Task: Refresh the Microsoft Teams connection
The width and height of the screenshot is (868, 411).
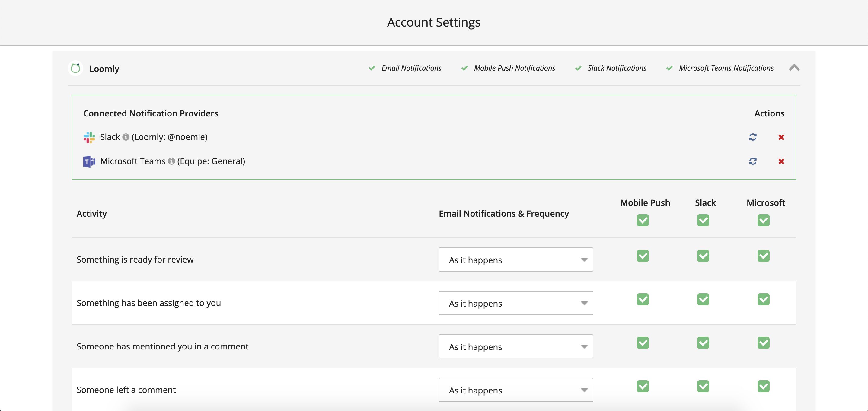Action: pos(753,161)
